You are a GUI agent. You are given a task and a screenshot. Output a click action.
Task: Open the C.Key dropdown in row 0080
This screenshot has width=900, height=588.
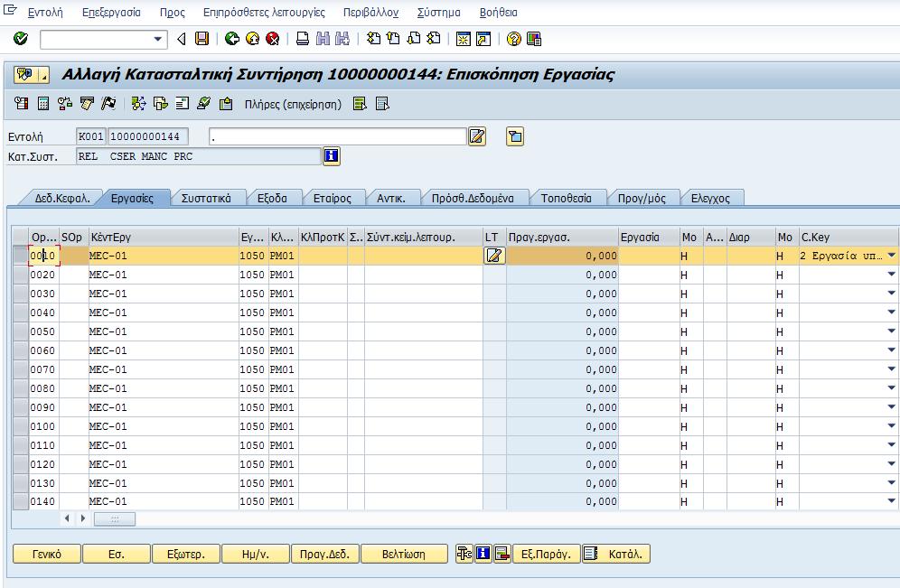pos(891,388)
